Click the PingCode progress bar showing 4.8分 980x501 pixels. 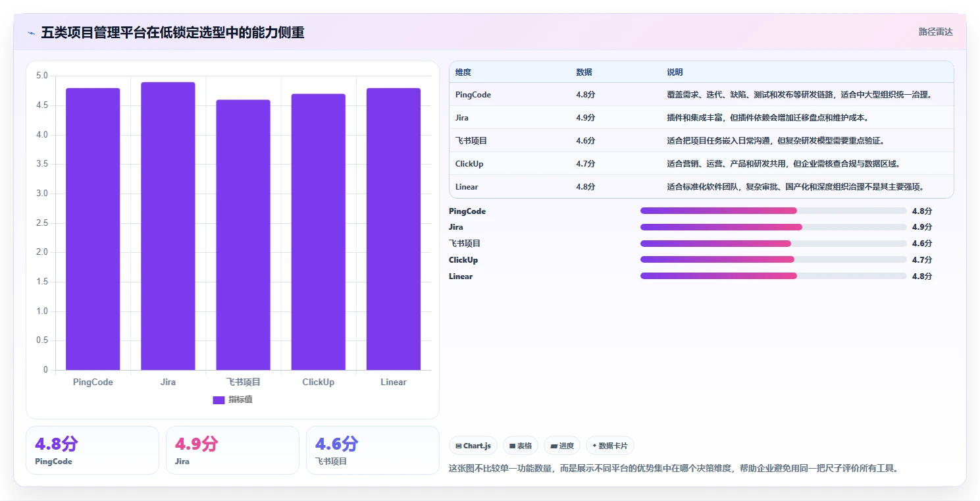[x=773, y=211]
